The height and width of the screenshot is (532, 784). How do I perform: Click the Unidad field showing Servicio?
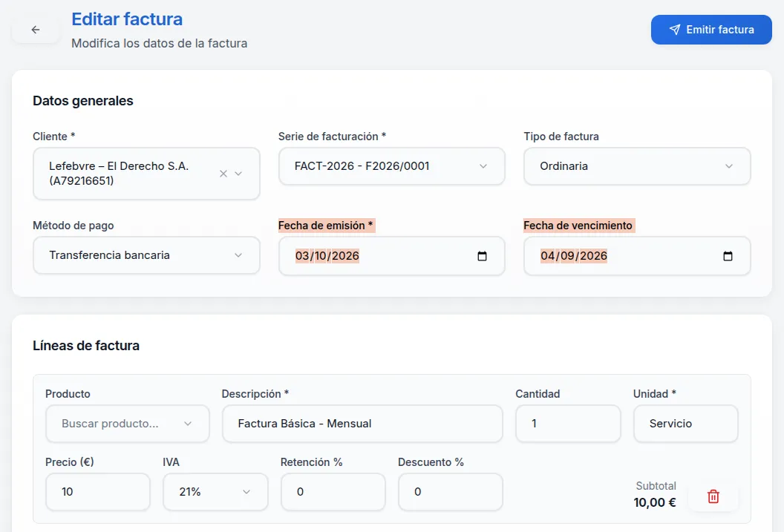tap(685, 424)
